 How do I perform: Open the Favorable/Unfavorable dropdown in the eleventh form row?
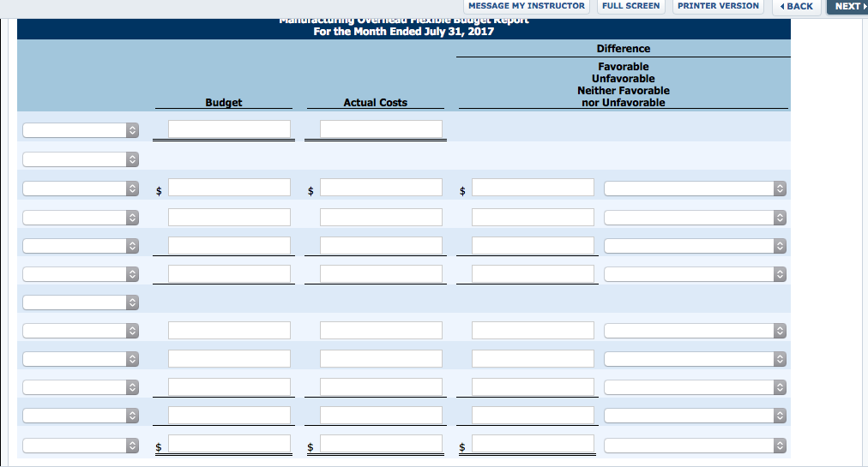[696, 416]
